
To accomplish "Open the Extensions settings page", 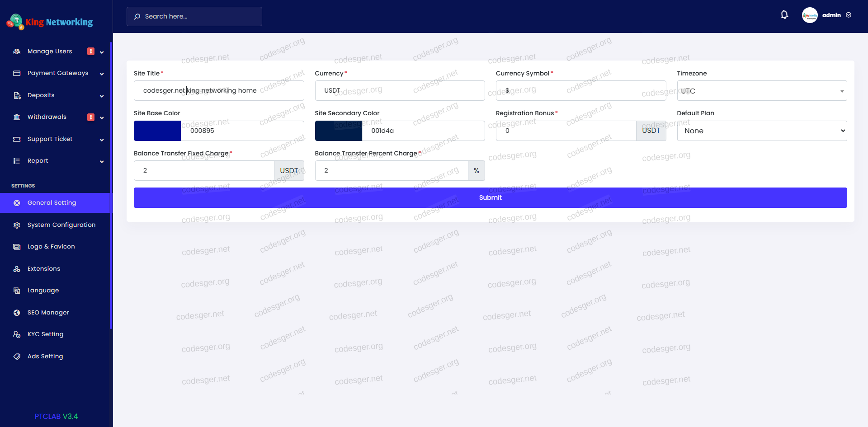I will (44, 269).
